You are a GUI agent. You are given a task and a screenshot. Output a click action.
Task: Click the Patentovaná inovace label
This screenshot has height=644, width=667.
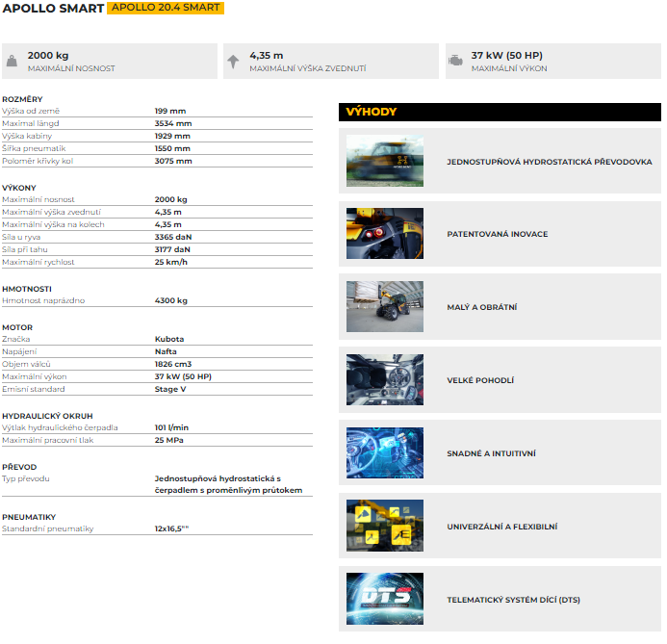[x=498, y=234]
